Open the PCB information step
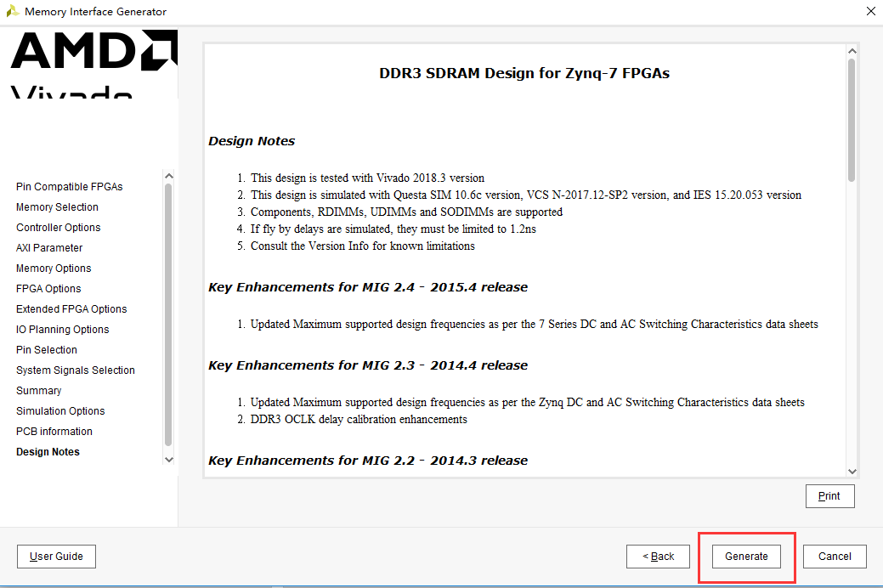883x588 pixels. (x=54, y=432)
